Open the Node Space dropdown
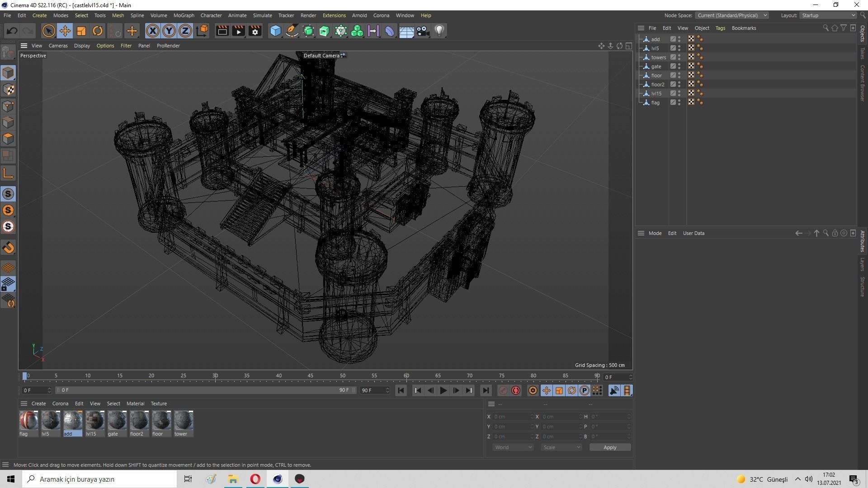 [731, 15]
